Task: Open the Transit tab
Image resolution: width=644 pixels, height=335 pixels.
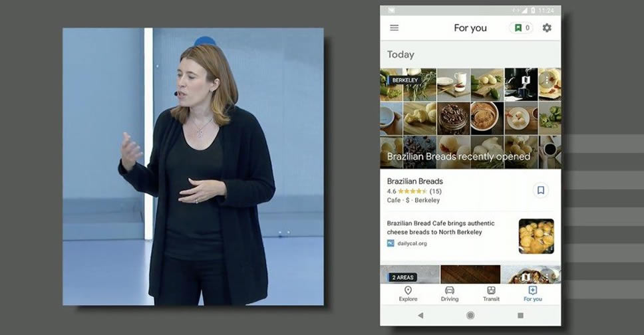Action: [x=491, y=294]
